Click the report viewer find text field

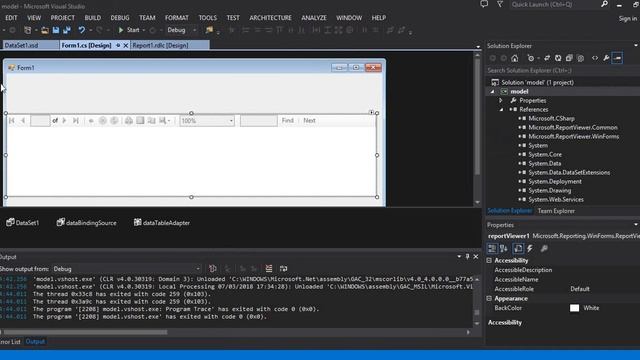click(258, 121)
